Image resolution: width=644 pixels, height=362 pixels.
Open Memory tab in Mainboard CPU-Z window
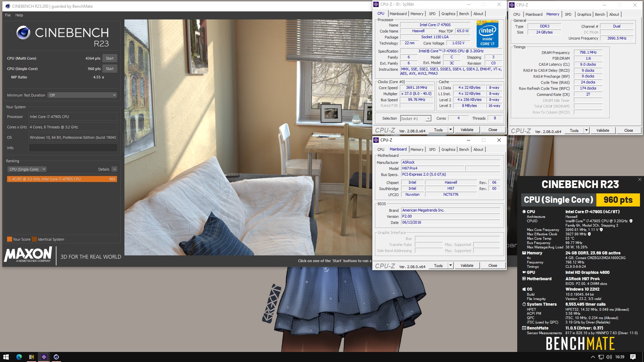417,149
